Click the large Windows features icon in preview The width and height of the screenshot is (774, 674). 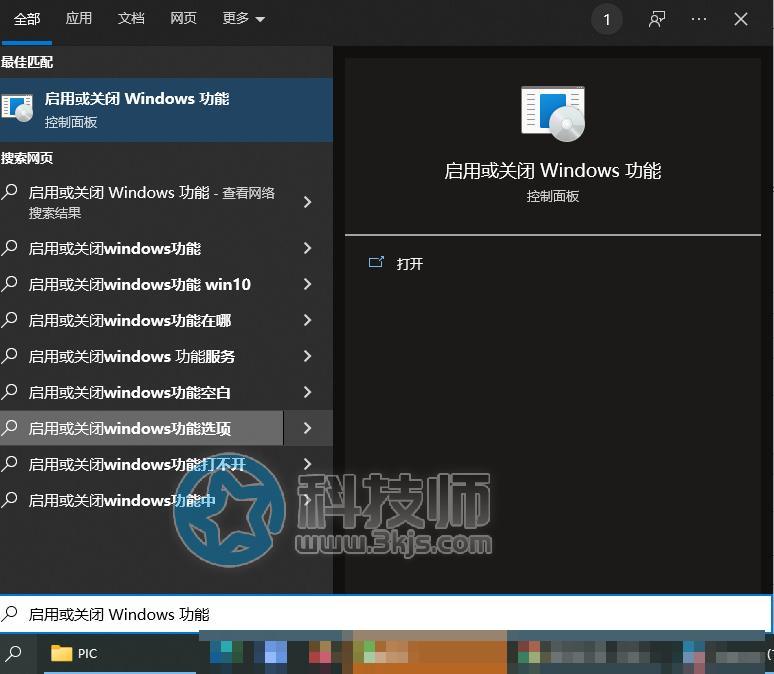[553, 113]
